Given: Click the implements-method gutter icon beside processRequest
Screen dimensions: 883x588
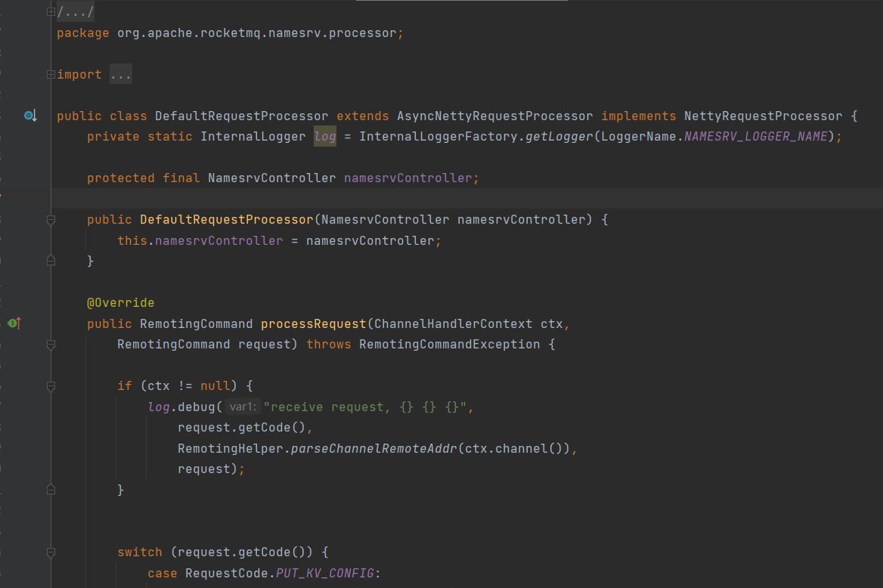Looking at the screenshot, I should (x=14, y=323).
